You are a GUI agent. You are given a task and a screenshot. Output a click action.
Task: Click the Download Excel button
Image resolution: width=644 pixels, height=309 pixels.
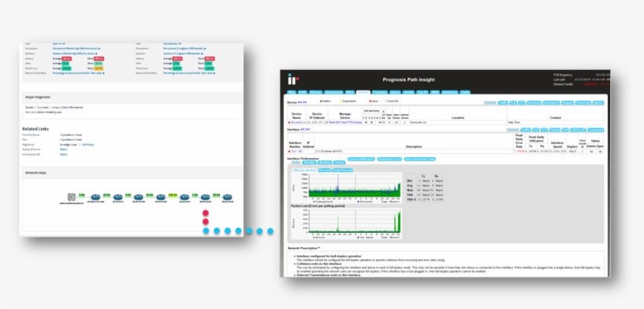point(390,160)
